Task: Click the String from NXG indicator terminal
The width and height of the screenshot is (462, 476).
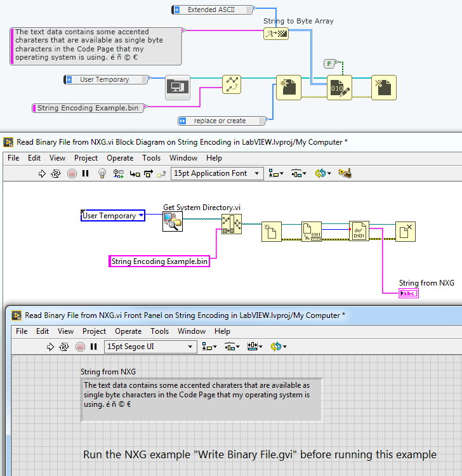Action: tap(408, 293)
